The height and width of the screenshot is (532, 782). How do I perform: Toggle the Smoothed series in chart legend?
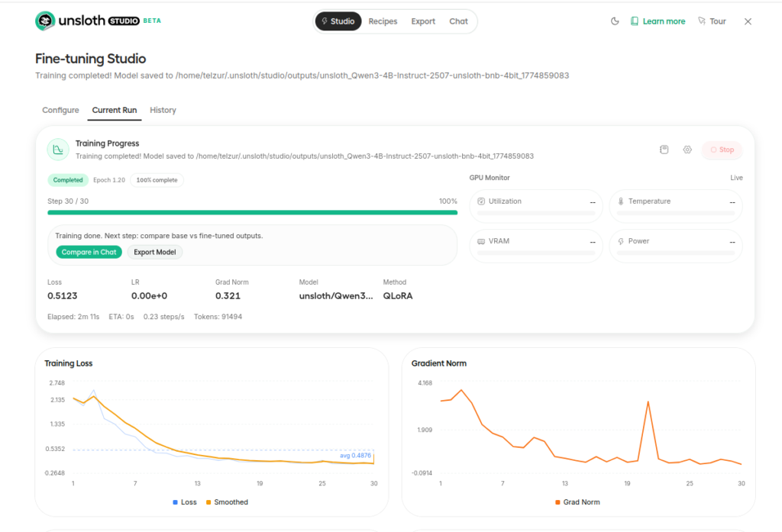coord(226,502)
